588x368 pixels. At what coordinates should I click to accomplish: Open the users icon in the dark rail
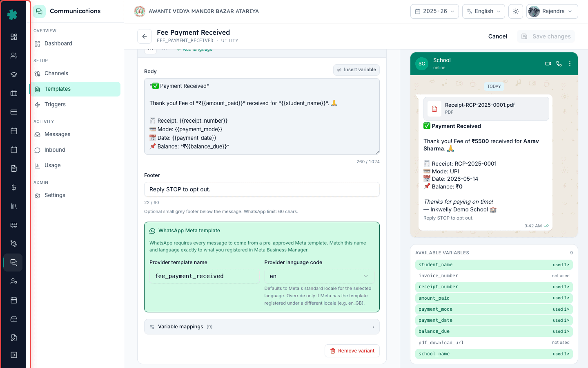click(14, 56)
